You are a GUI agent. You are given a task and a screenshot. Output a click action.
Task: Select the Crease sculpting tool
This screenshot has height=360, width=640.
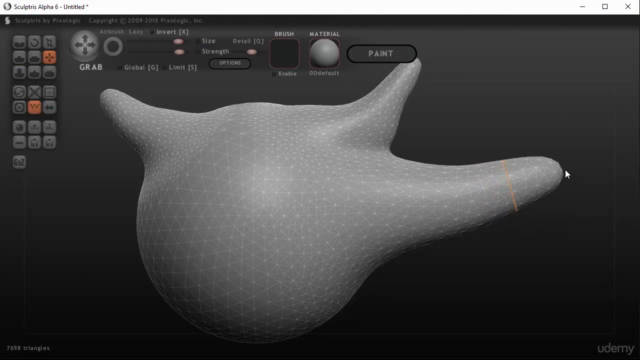(x=19, y=42)
